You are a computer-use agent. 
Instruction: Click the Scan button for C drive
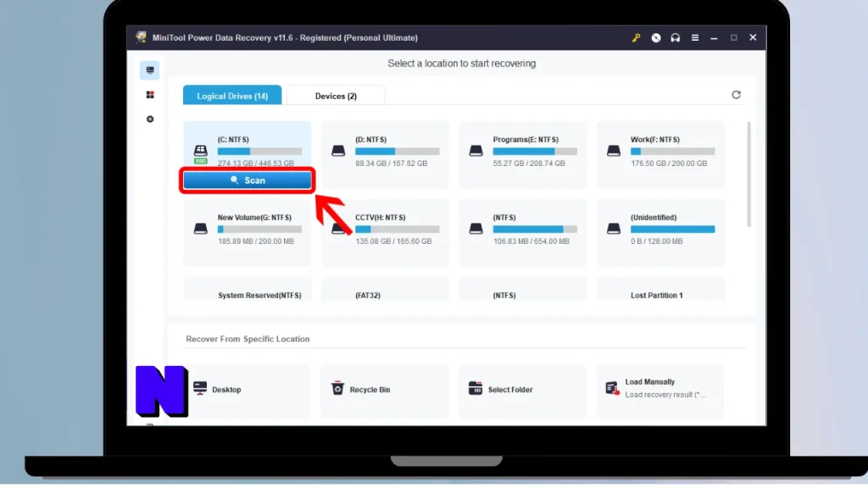(248, 180)
